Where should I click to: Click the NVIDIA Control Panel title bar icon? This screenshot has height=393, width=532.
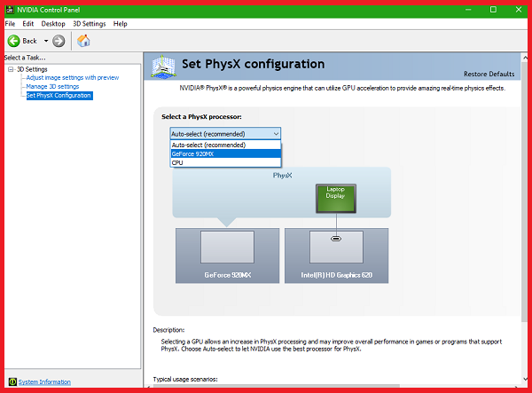[x=10, y=10]
